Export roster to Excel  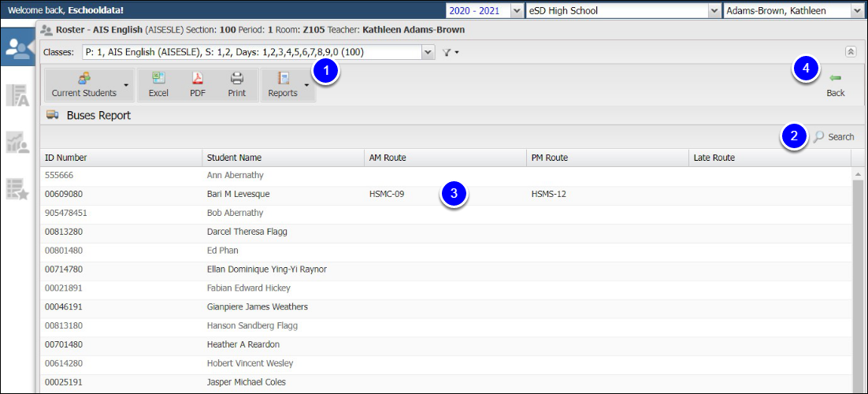(158, 85)
